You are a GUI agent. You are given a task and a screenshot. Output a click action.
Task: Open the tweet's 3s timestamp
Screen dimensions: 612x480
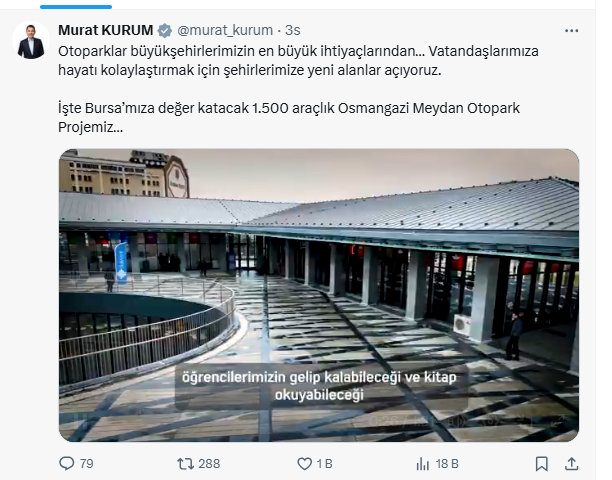point(293,30)
